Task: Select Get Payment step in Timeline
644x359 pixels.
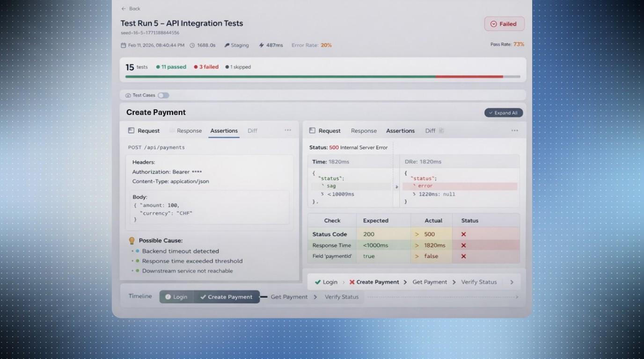Action: tap(289, 297)
